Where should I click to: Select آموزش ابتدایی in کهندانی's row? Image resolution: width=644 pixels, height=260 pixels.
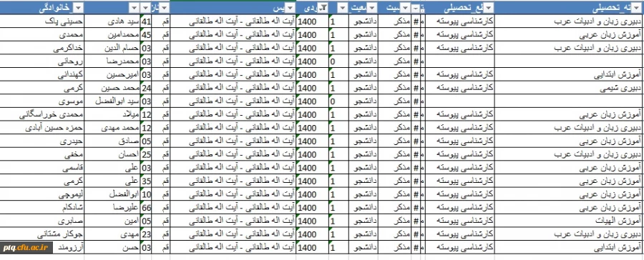617,75
